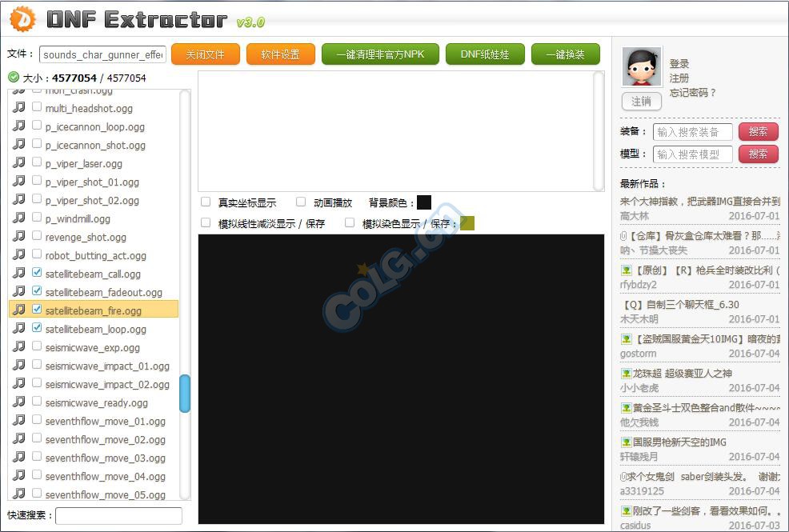The height and width of the screenshot is (532, 789).
Task: Uncheck the satellitebeam_fadeout.ogg checkbox
Action: click(x=37, y=290)
